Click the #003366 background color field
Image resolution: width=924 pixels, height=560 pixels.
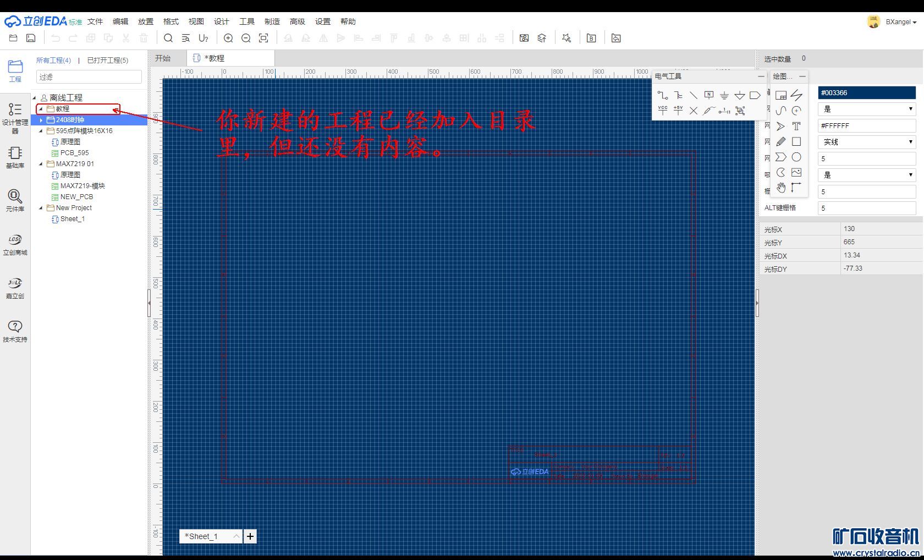(x=867, y=93)
